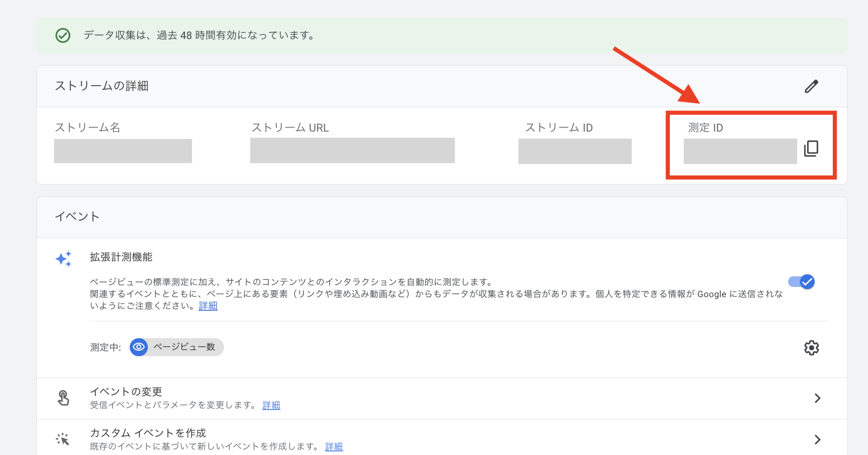This screenshot has width=868, height=455.
Task: Toggle the 拡張計測機能 switch off
Action: coord(801,282)
